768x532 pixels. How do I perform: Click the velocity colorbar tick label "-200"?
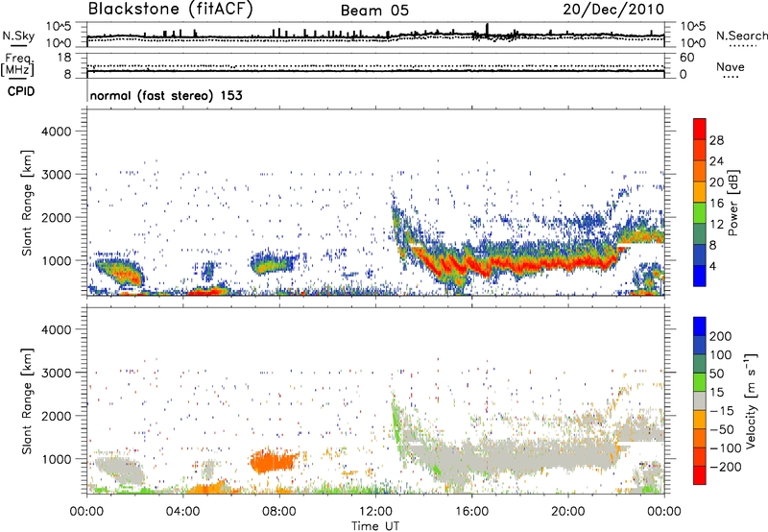click(x=725, y=467)
